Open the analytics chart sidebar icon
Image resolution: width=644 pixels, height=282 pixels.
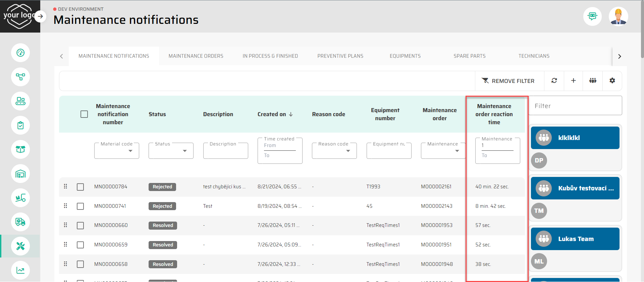coord(20,270)
